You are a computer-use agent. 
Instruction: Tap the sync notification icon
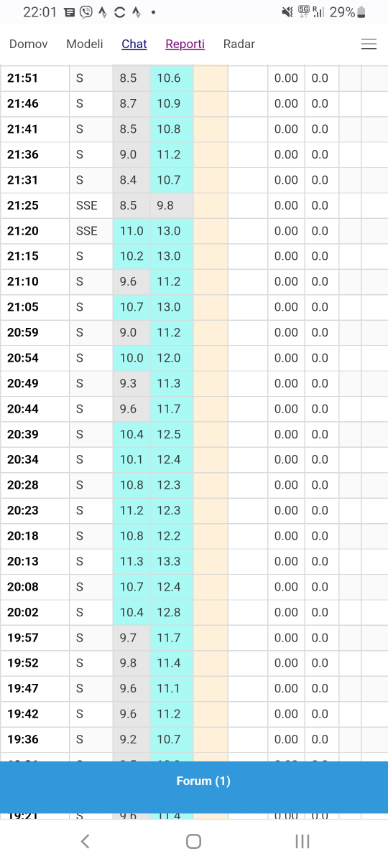pyautogui.click(x=120, y=12)
